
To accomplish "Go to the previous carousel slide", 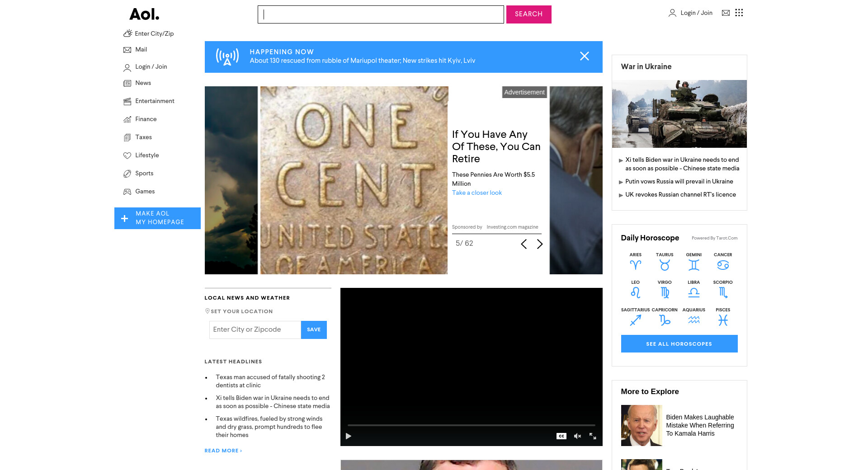I will click(x=524, y=244).
